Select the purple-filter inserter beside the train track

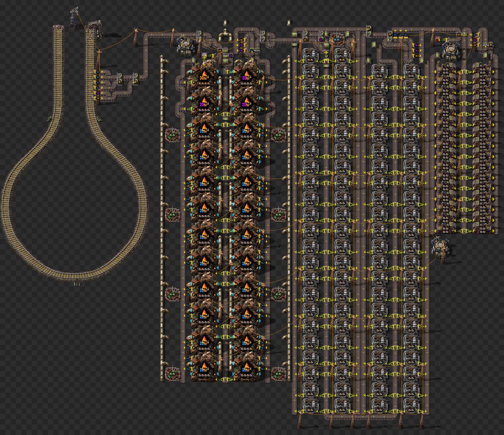(x=97, y=93)
